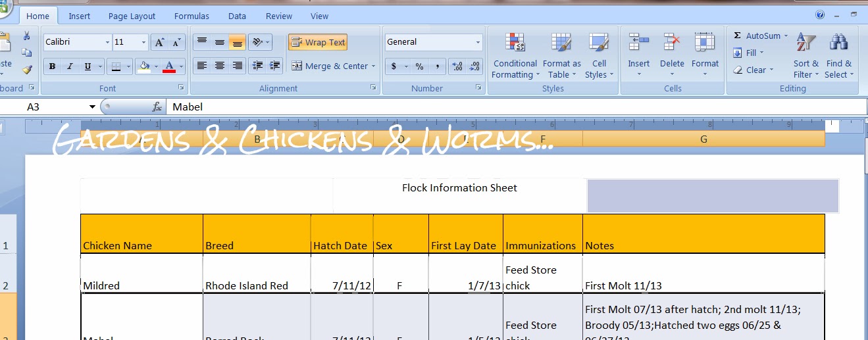Viewport: 868px width, 340px height.
Task: Expand the number format General dropdown
Action: (478, 43)
